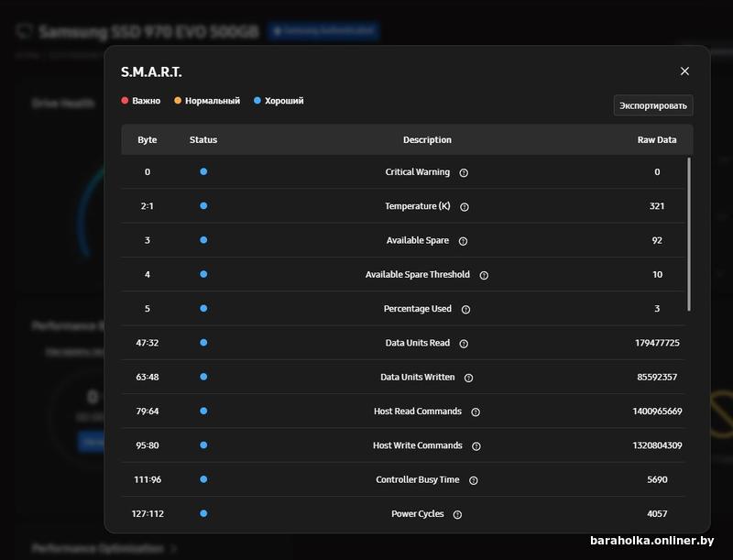Viewport: 733px width, 560px height.
Task: Click status dot in Power Cycles row
Action: (x=203, y=513)
